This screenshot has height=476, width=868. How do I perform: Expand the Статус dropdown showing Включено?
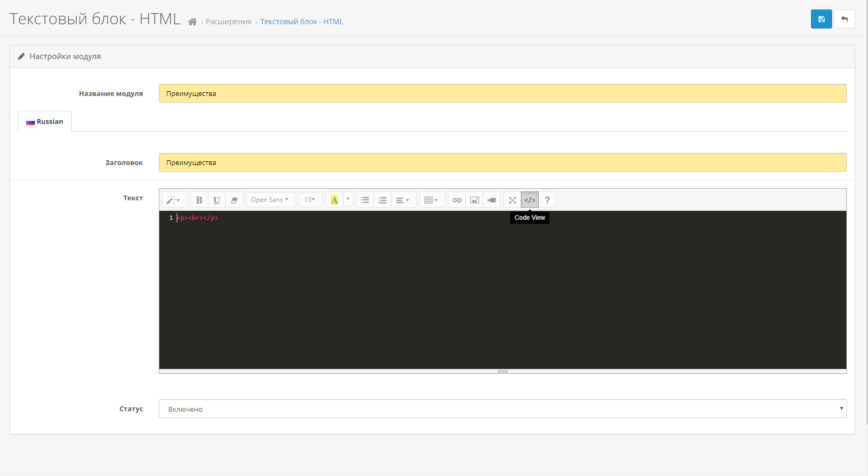[502, 409]
